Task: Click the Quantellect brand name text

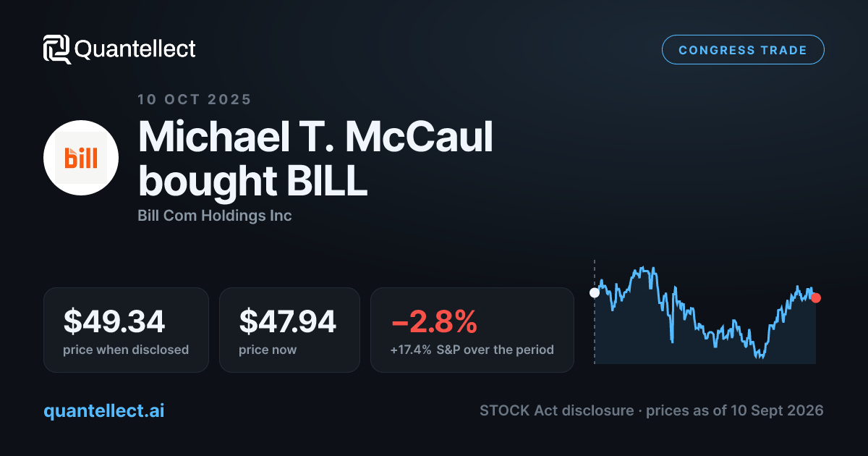Action: tap(135, 49)
